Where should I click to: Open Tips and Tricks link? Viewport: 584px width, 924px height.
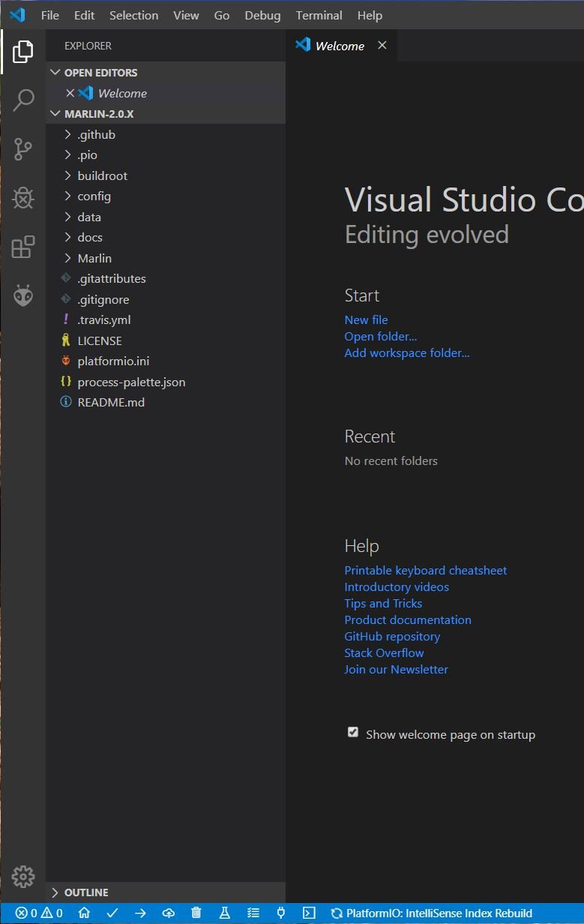383,603
